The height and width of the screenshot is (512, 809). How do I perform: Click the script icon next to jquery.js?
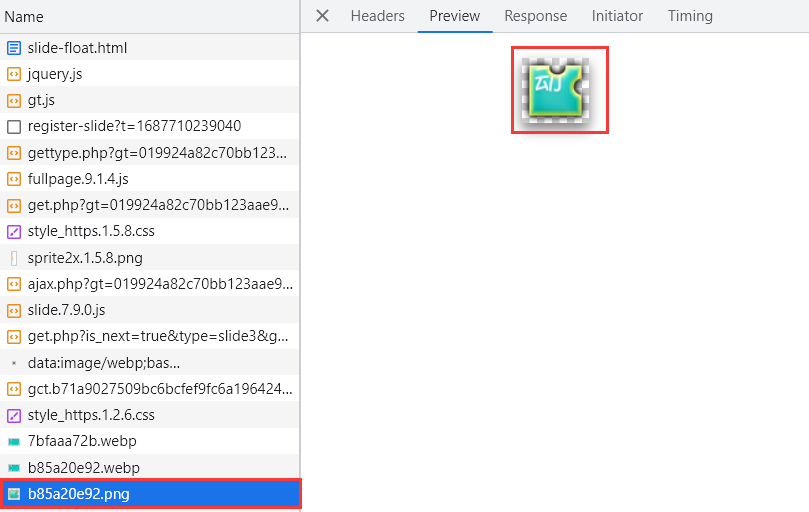[14, 74]
